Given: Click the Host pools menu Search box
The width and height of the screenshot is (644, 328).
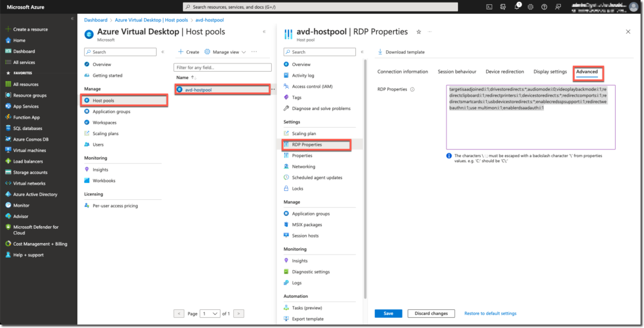Looking at the screenshot, I should [120, 52].
